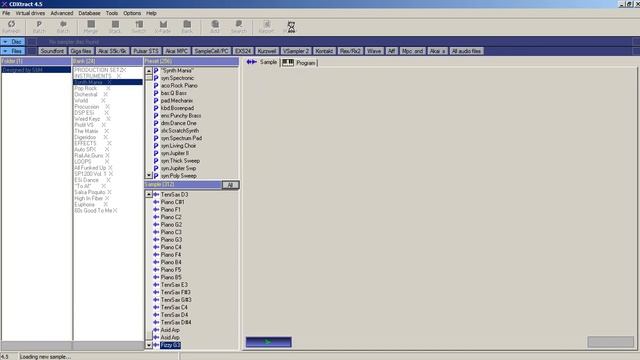Click the Search toolbar icon
Image resolution: width=640 pixels, height=360 pixels.
coord(239,27)
